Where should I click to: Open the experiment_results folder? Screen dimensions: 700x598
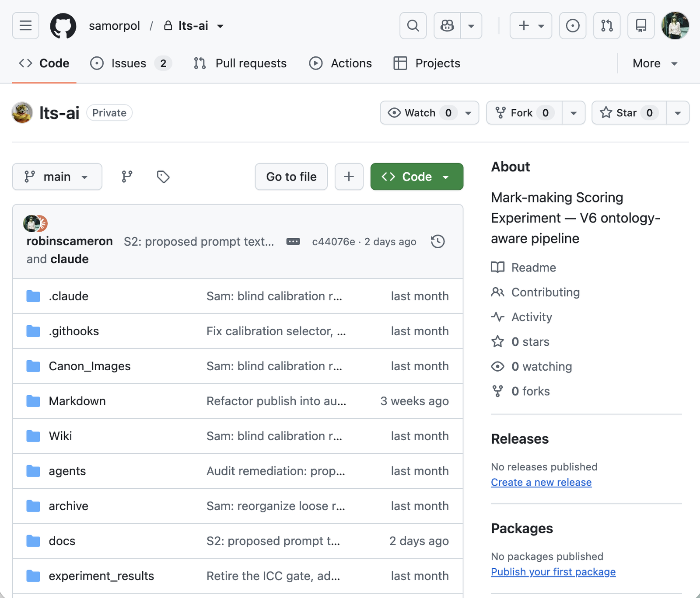pos(101,576)
